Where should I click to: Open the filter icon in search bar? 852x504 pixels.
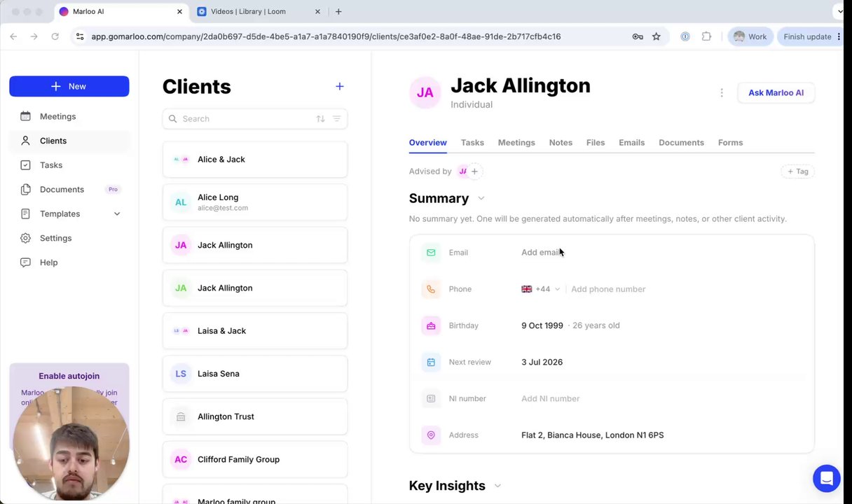click(x=336, y=119)
